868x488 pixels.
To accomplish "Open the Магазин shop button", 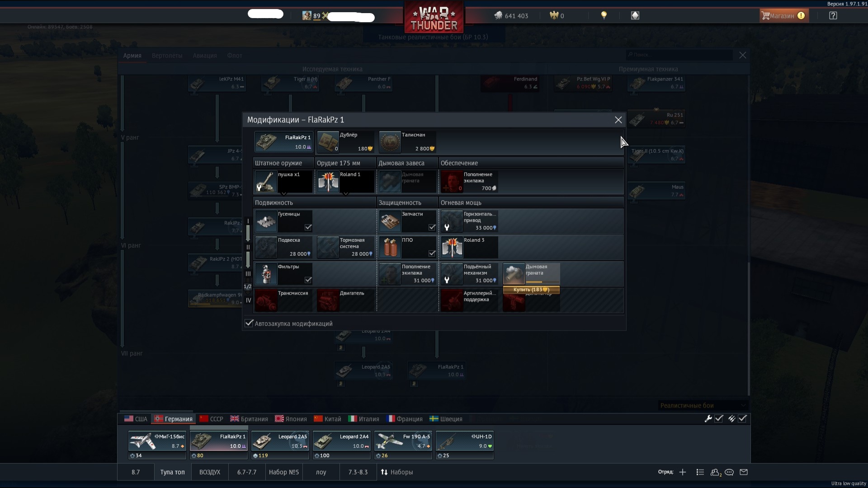I will pyautogui.click(x=784, y=15).
